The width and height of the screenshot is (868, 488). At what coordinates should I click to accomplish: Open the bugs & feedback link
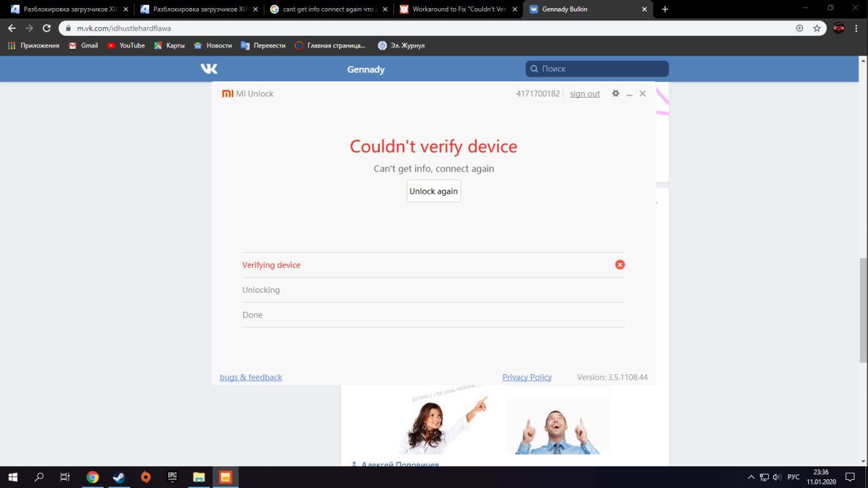(251, 378)
